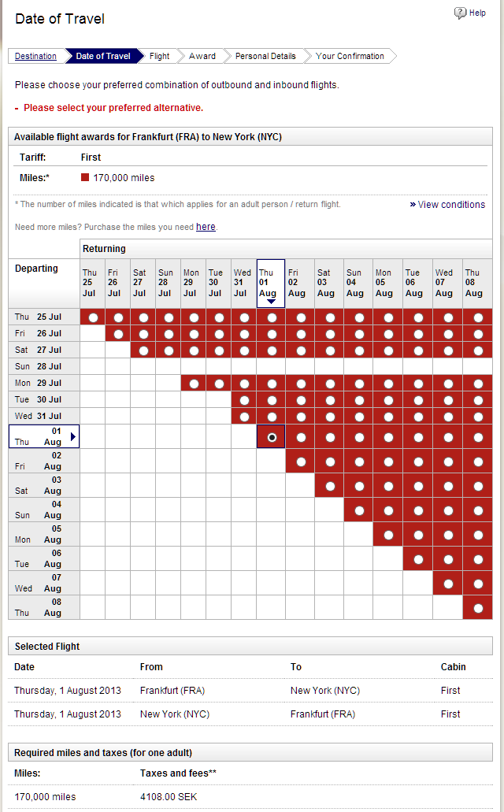This screenshot has height=812, width=504.
Task: Click the Date of Travel step tab
Action: click(103, 56)
